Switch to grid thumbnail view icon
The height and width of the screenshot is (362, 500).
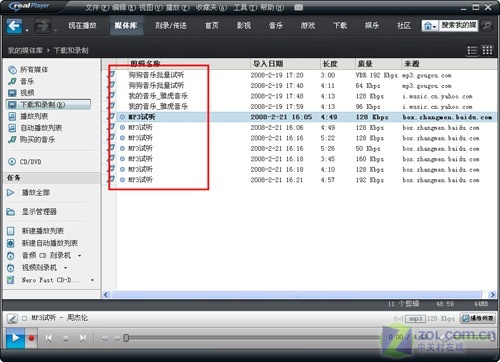[x=487, y=50]
